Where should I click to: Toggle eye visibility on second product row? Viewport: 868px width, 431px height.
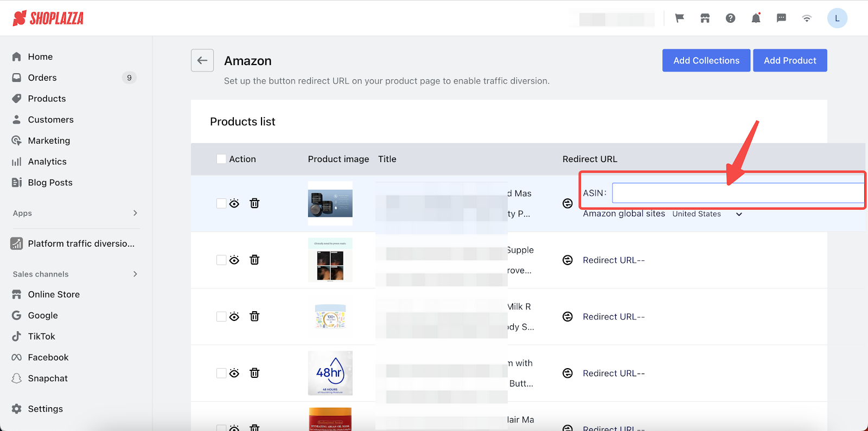click(x=234, y=260)
